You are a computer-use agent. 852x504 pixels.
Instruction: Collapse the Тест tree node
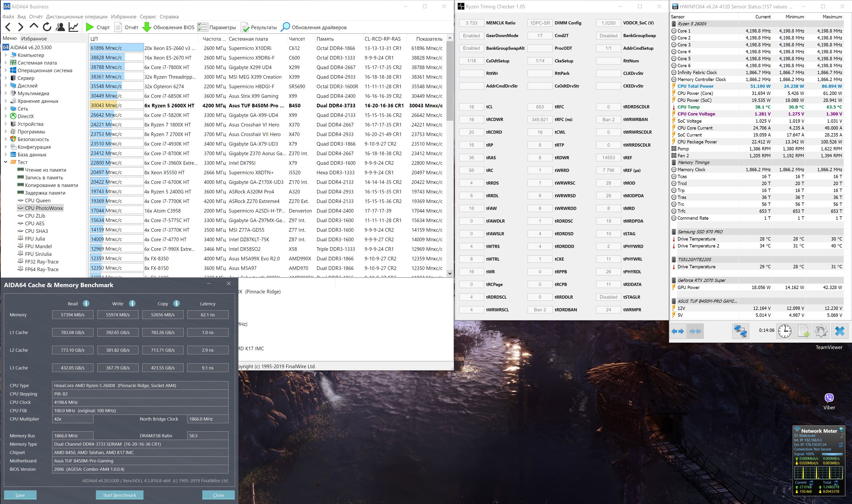click(5, 162)
